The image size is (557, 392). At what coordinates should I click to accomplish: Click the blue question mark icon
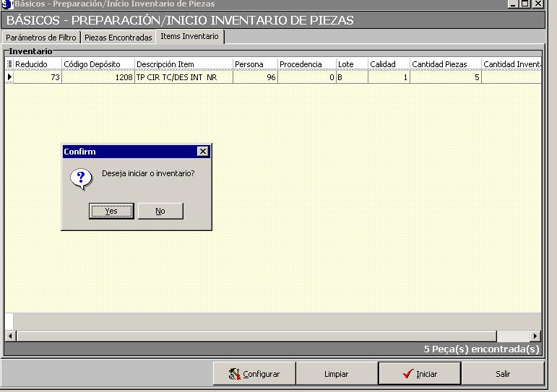click(81, 178)
